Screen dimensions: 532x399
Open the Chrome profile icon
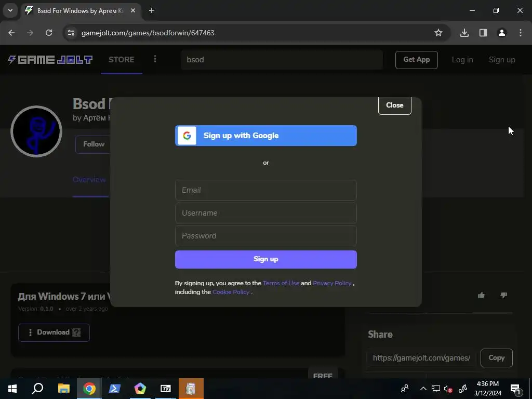[x=502, y=33]
